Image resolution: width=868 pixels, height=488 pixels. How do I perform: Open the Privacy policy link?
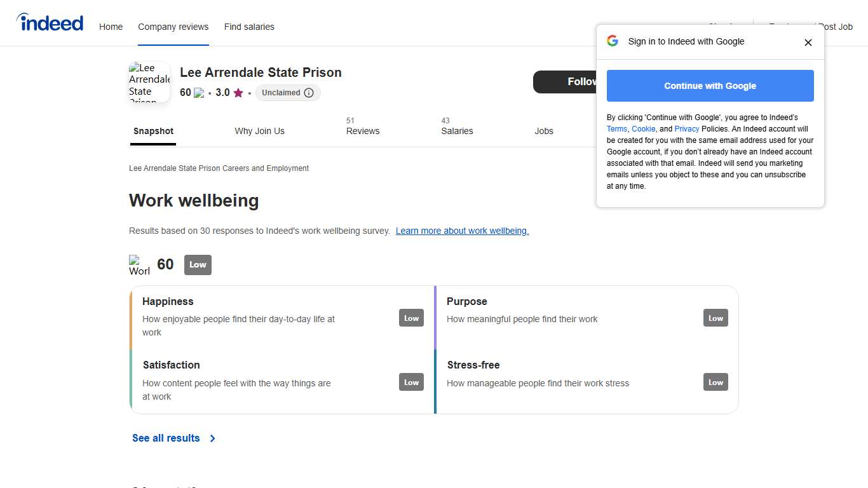pyautogui.click(x=687, y=129)
